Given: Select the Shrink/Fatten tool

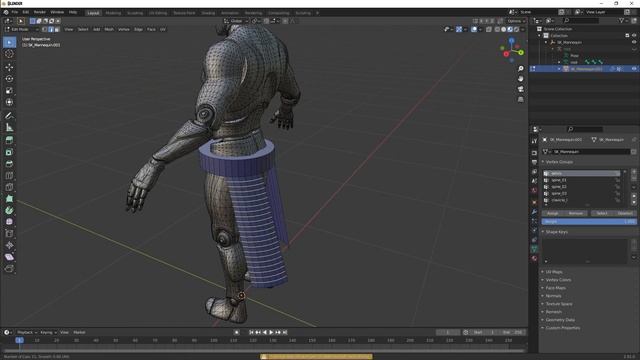Looking at the screenshot, I should coord(9,245).
